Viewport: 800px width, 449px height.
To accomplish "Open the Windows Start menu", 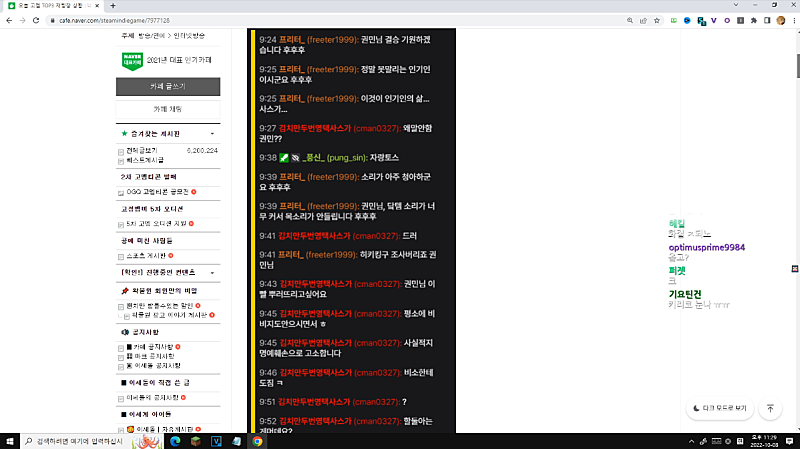I will click(x=10, y=441).
